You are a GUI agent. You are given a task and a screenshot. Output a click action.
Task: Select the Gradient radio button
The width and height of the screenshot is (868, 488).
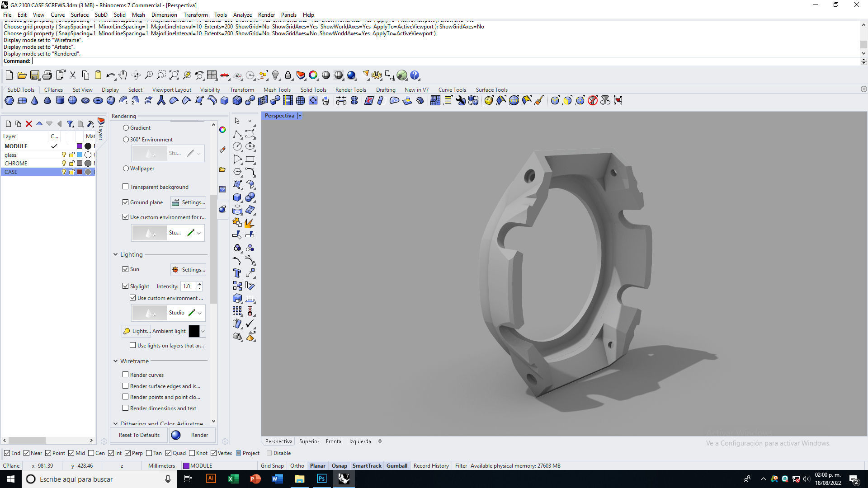point(126,128)
